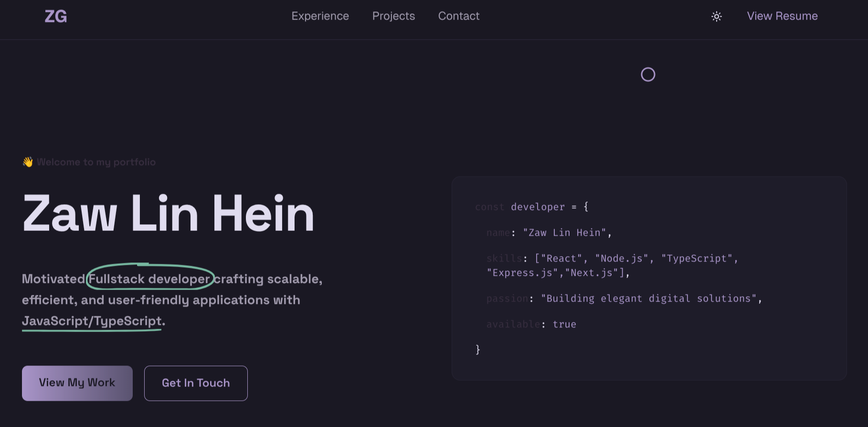Click the Get In Touch button
868x427 pixels.
(196, 383)
